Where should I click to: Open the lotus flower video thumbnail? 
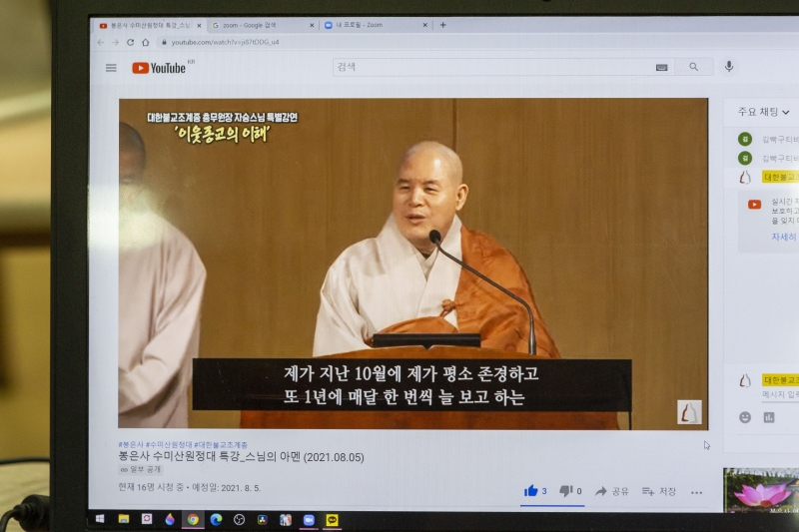762,491
